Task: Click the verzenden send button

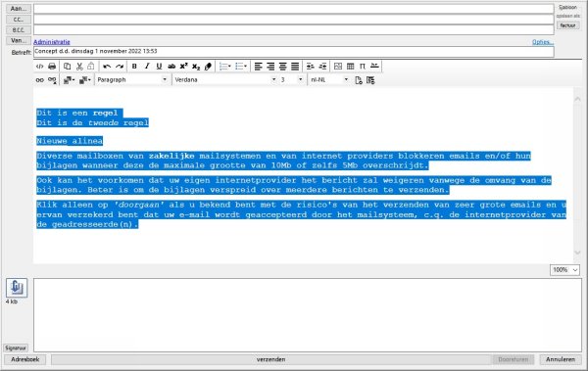Action: click(271, 359)
